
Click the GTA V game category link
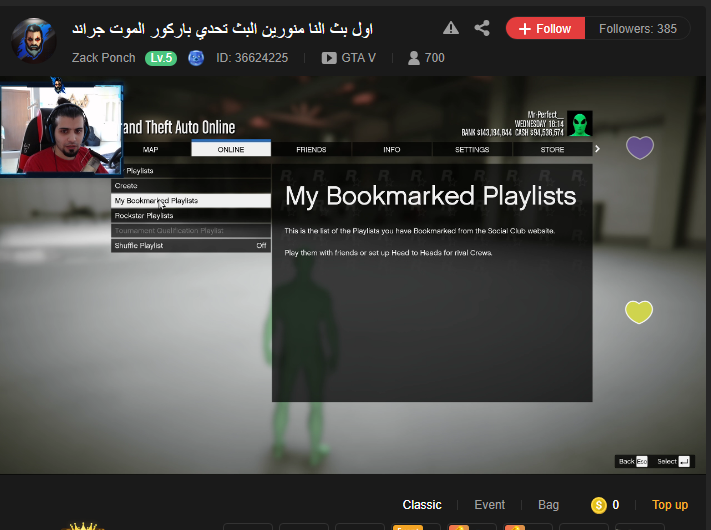[358, 58]
